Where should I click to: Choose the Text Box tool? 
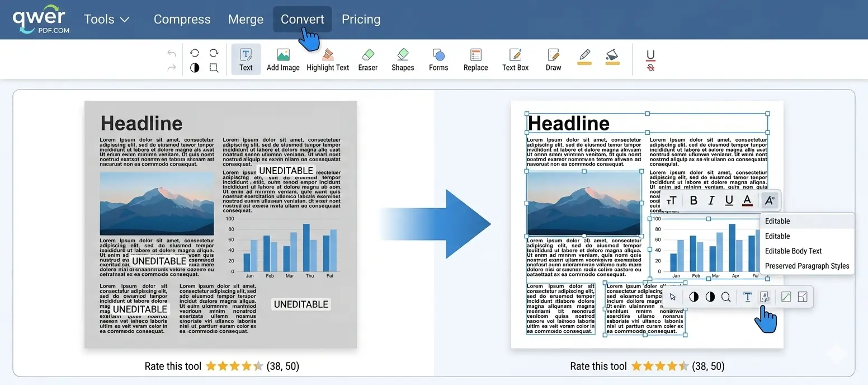coord(515,59)
